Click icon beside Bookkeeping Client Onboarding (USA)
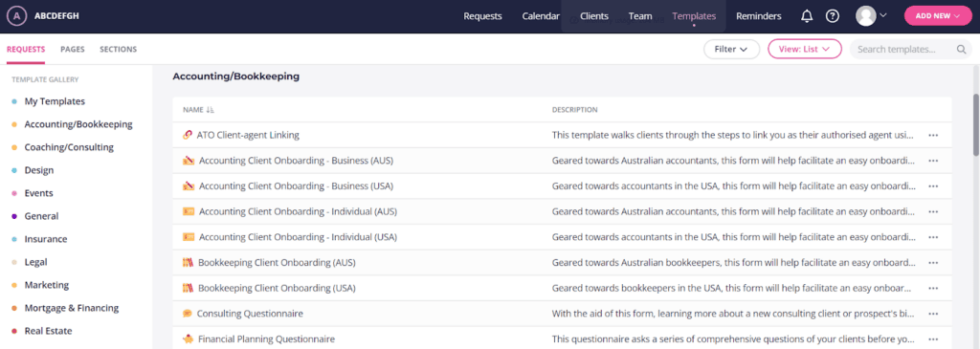 (188, 289)
